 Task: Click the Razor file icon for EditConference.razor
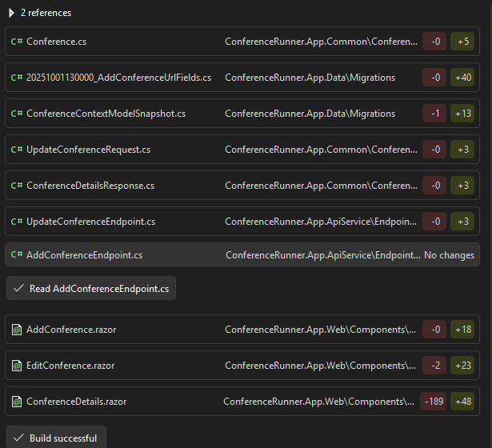click(x=17, y=366)
